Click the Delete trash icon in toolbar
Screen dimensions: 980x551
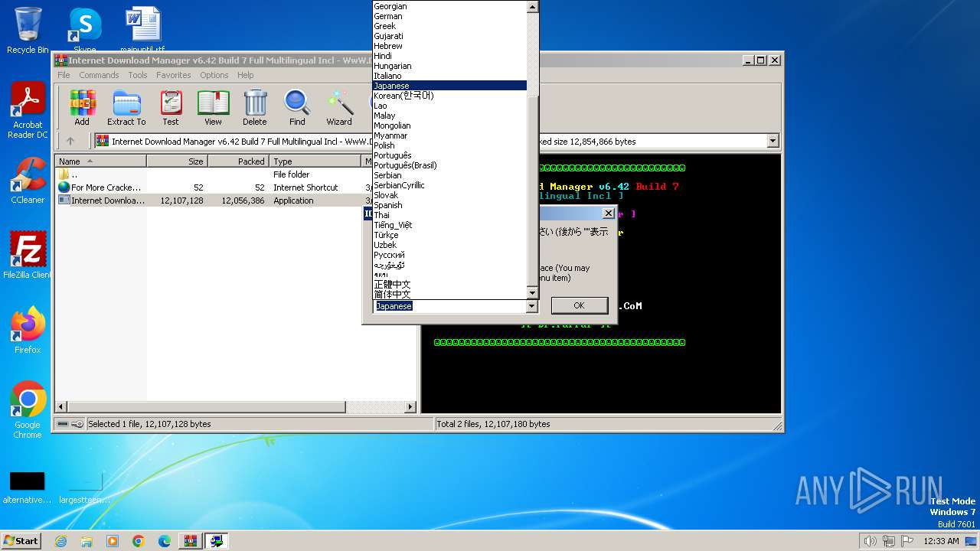[x=255, y=107]
